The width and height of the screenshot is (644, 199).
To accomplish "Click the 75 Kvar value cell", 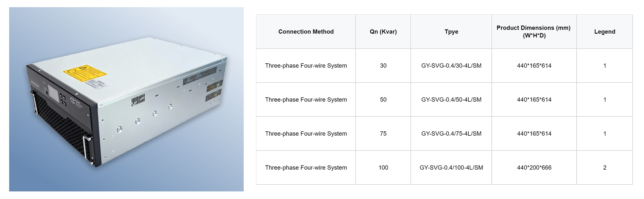I will pyautogui.click(x=383, y=134).
